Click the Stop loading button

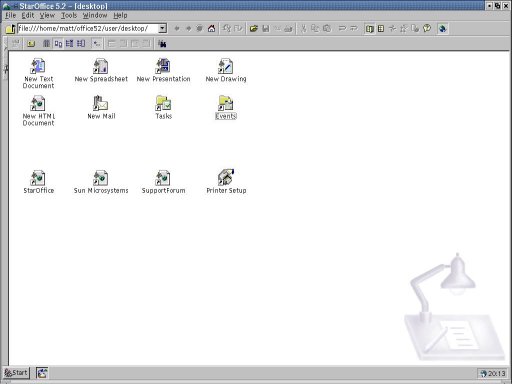[200, 29]
